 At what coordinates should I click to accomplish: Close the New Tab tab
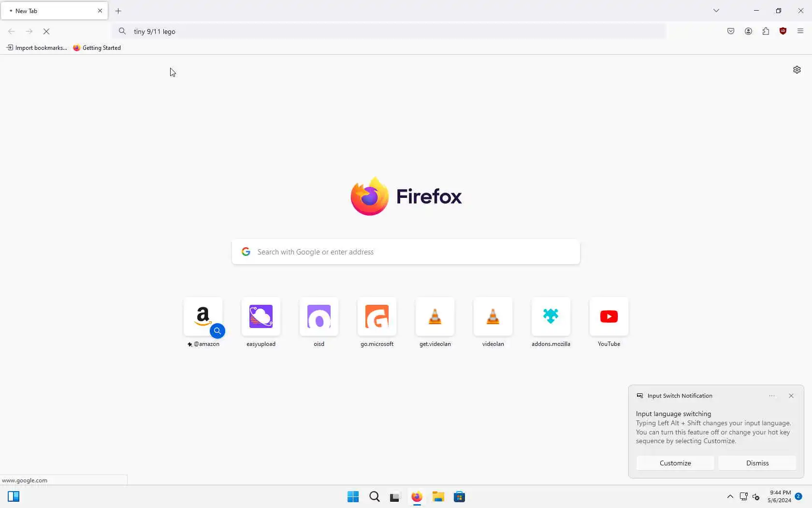click(x=100, y=11)
